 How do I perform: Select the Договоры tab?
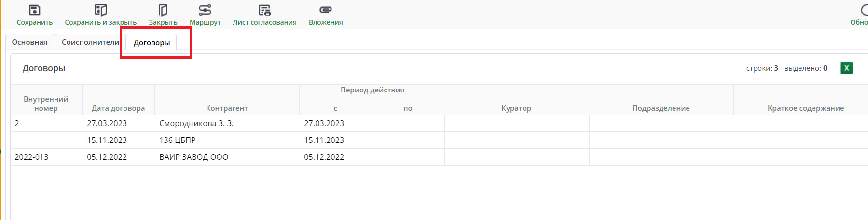pyautogui.click(x=152, y=43)
